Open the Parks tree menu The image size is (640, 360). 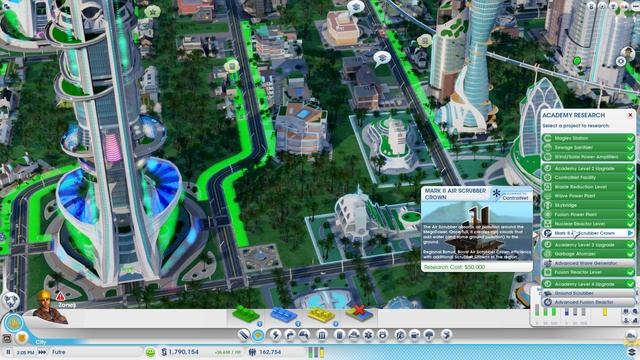[x=429, y=335]
